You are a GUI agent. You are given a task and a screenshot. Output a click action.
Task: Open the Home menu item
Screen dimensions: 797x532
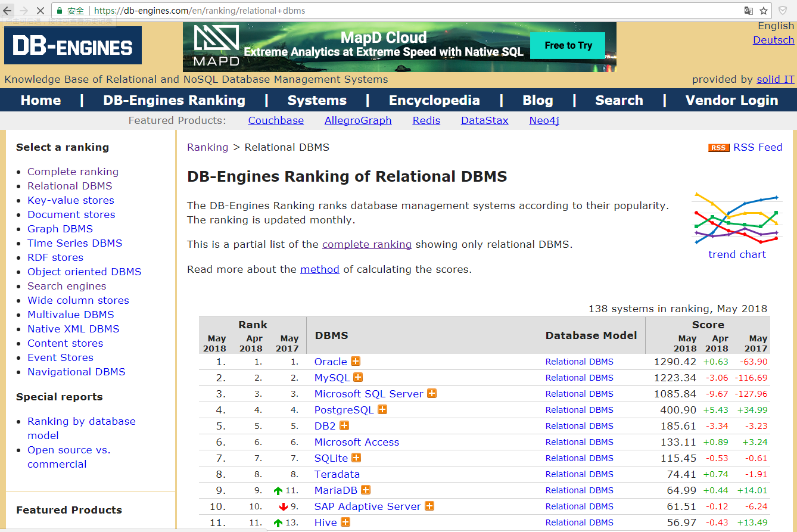[41, 100]
